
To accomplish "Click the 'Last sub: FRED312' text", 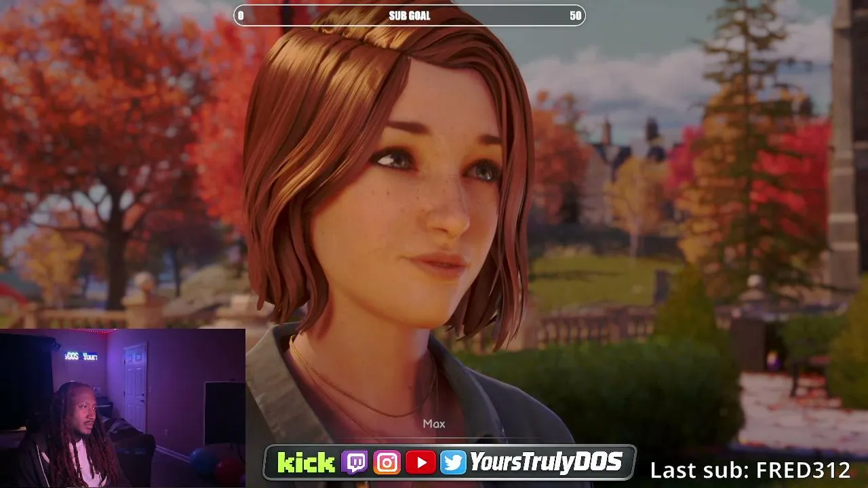I will (x=750, y=470).
